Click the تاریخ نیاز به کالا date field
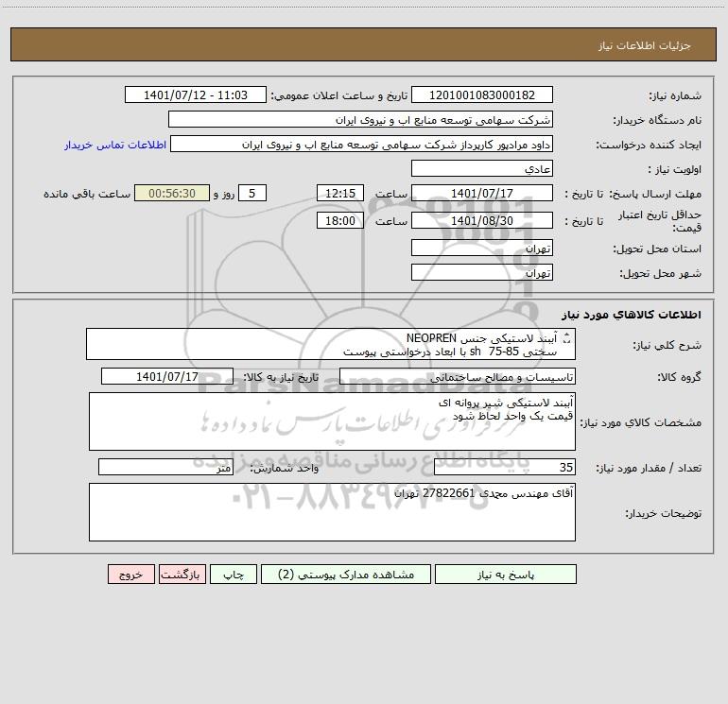The width and height of the screenshot is (728, 704). coord(167,376)
